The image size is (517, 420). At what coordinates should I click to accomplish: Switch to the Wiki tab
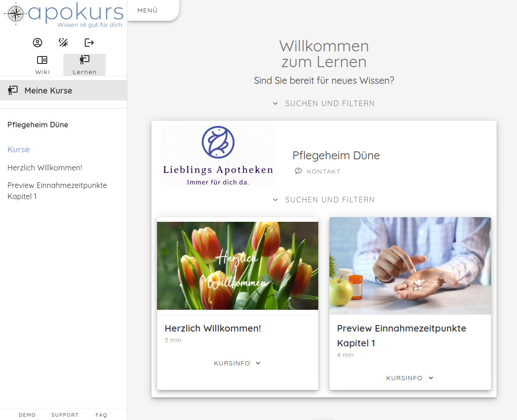coord(42,65)
